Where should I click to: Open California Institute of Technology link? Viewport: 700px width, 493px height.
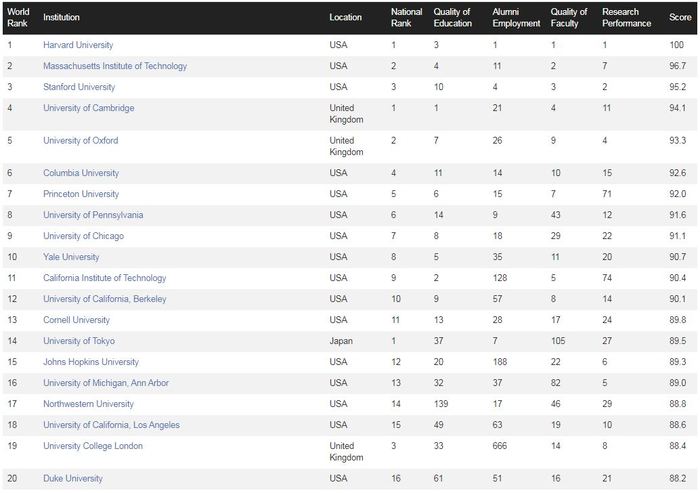(x=105, y=278)
